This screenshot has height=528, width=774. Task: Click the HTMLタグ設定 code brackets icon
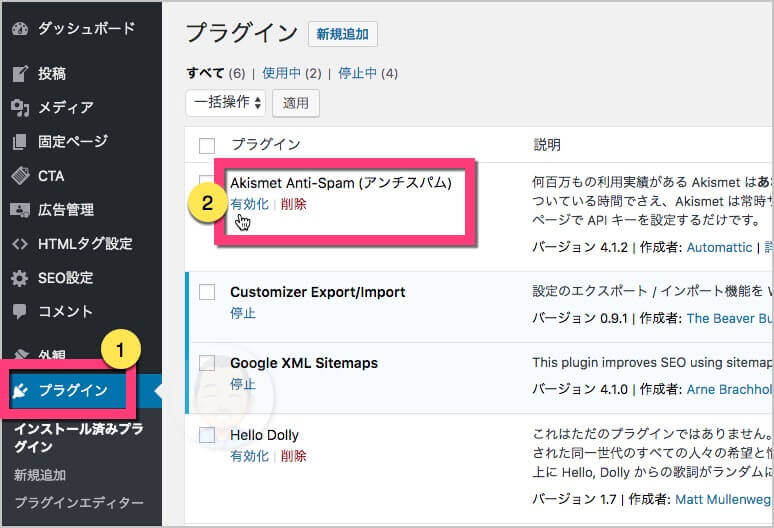(x=20, y=244)
